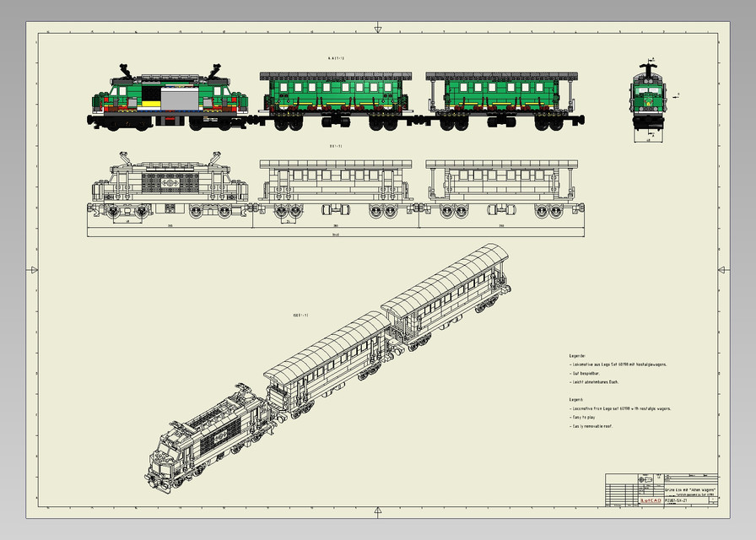Click the 'Legende:' heading
The width and height of the screenshot is (756, 540).
coord(578,355)
